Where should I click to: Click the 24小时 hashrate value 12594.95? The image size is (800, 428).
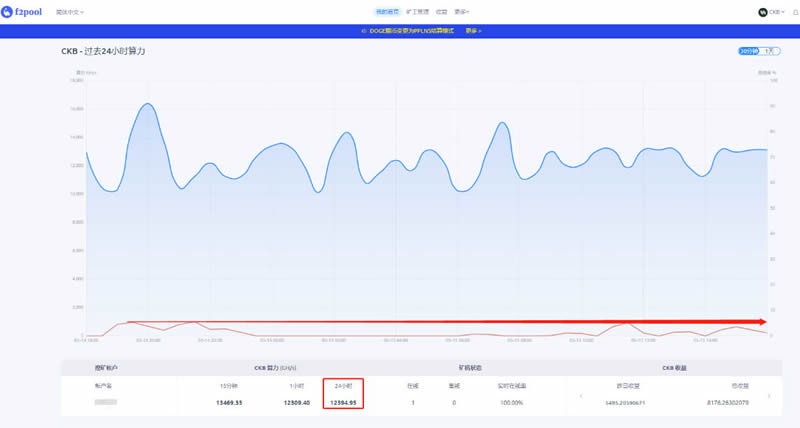pyautogui.click(x=343, y=402)
